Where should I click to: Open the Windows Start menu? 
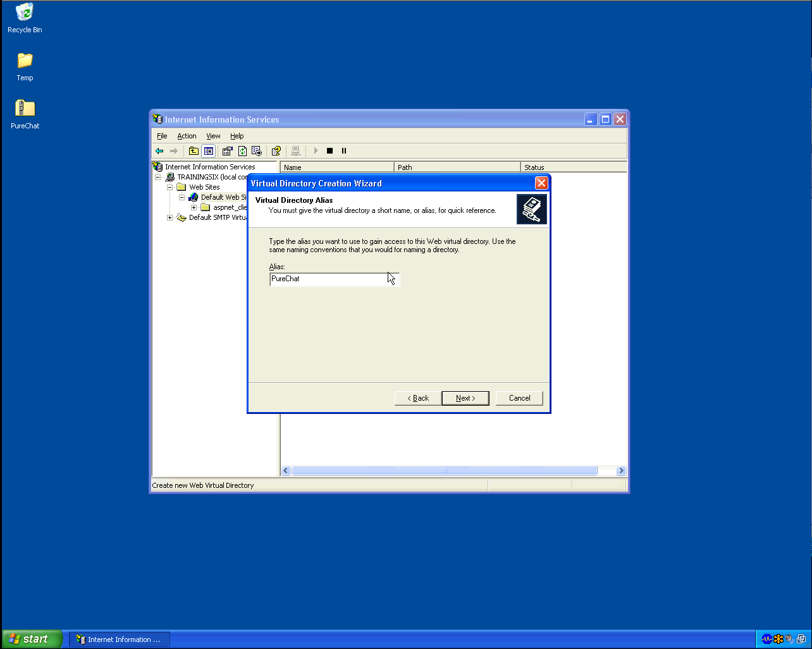32,639
